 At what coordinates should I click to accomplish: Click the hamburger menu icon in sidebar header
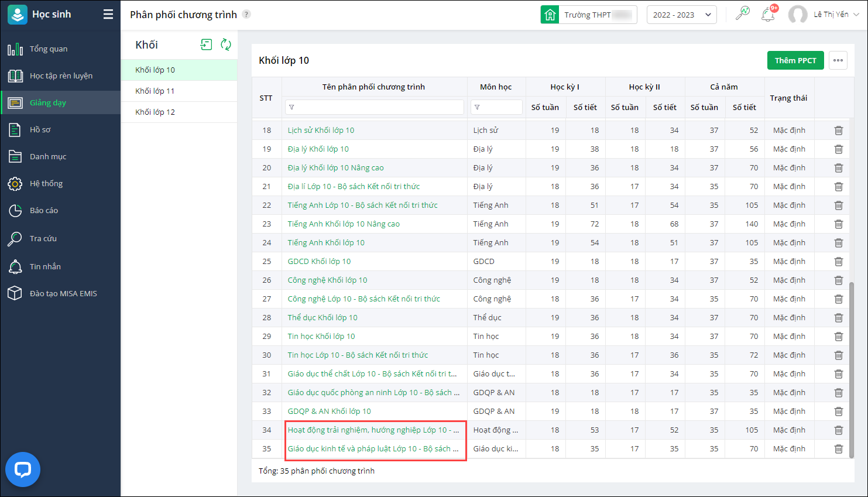click(x=108, y=15)
